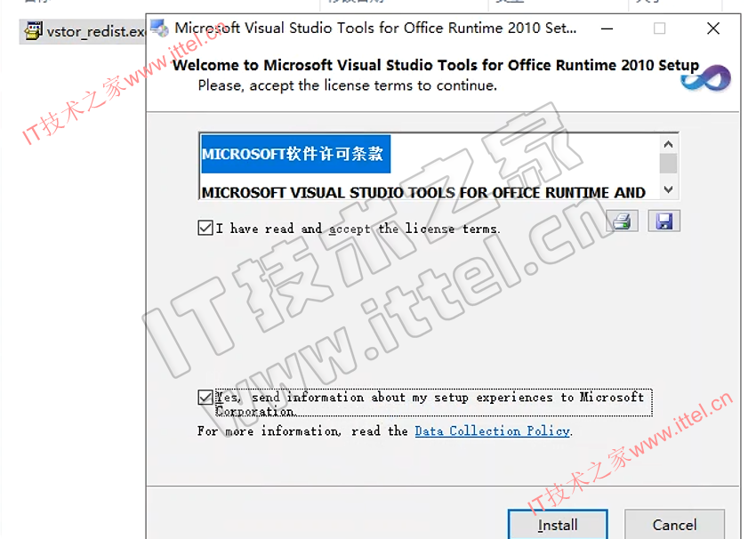Click the dialog title bar text
Screen dimensions: 756x539
click(374, 28)
